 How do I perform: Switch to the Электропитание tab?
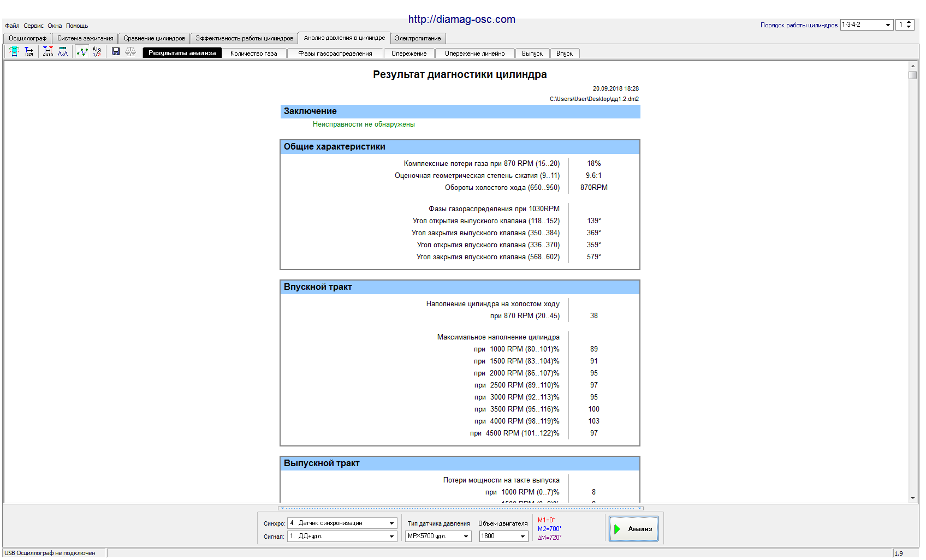click(x=418, y=38)
